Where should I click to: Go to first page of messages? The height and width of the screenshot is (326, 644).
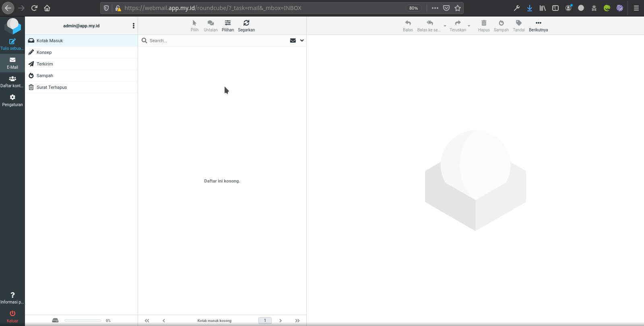coord(147,321)
